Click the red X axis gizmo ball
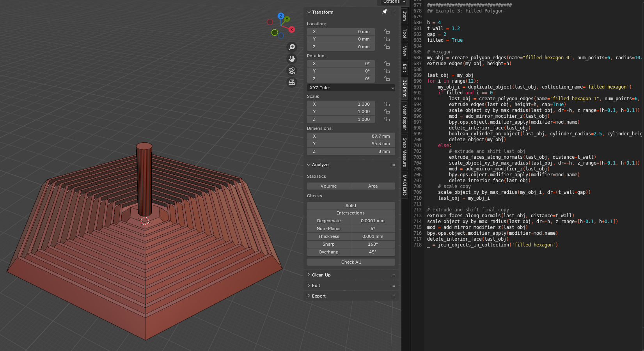 pyautogui.click(x=291, y=30)
